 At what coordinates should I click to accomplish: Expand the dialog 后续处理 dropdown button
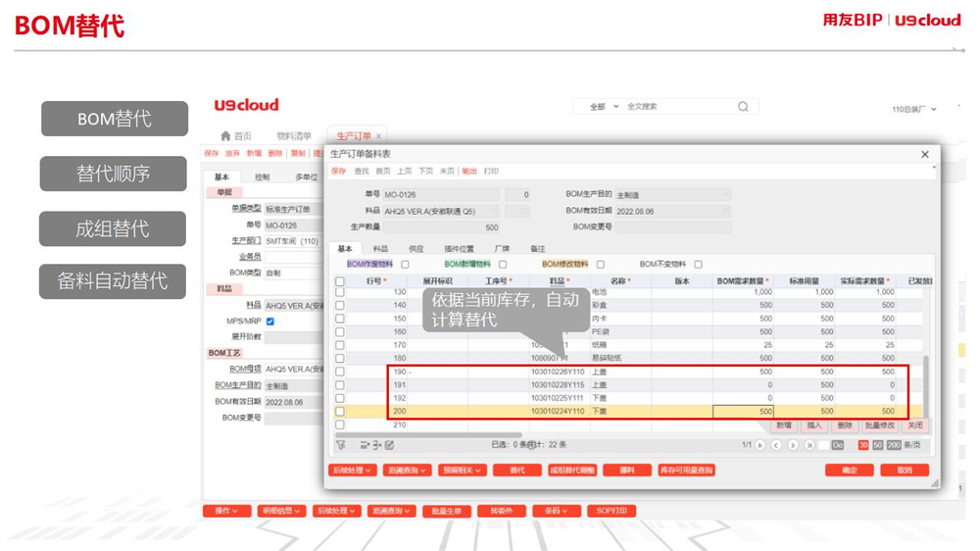352,471
